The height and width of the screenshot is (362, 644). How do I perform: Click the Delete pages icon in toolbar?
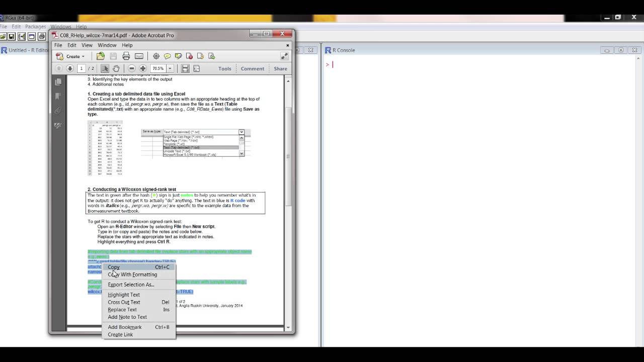[x=189, y=56]
